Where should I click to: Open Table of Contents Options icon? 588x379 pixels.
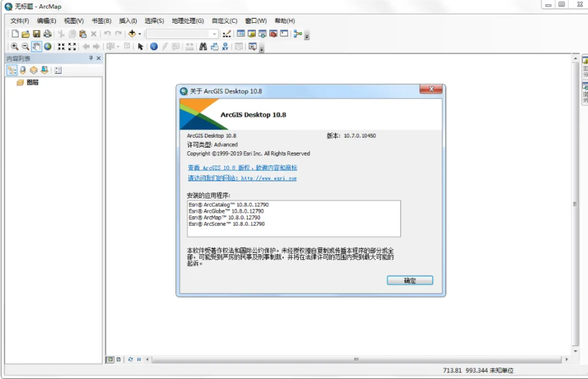(x=58, y=70)
